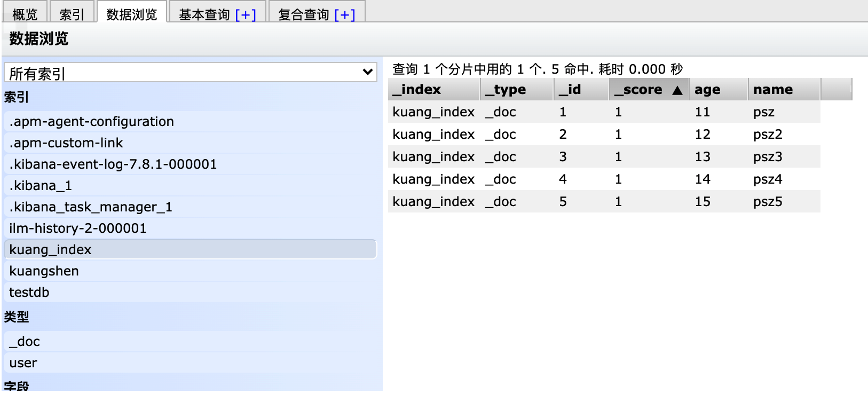Open the row with name psz4
The image size is (868, 394).
pyautogui.click(x=604, y=179)
